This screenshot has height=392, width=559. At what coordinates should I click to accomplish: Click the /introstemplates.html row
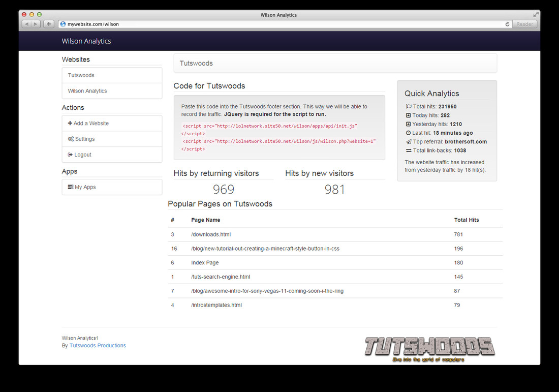(x=335, y=305)
